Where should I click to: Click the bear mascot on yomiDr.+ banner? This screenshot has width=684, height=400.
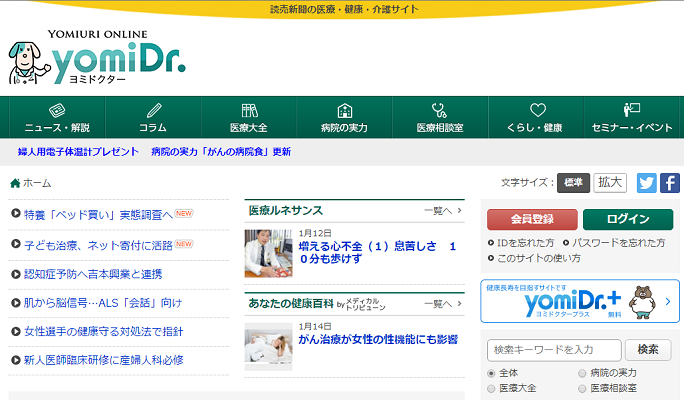coord(643,302)
